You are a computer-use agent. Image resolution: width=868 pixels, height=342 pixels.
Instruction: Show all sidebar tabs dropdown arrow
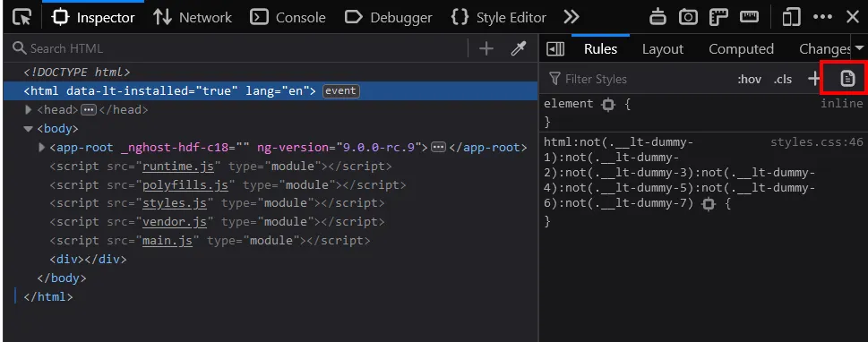[860, 48]
